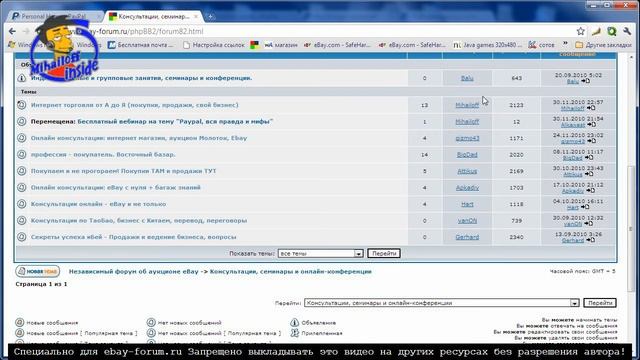Screen dimensions: 640x360
Task: Click the topic icon beside Онлайн консультации: eBay с нуля
Action: pyautogui.click(x=22, y=187)
